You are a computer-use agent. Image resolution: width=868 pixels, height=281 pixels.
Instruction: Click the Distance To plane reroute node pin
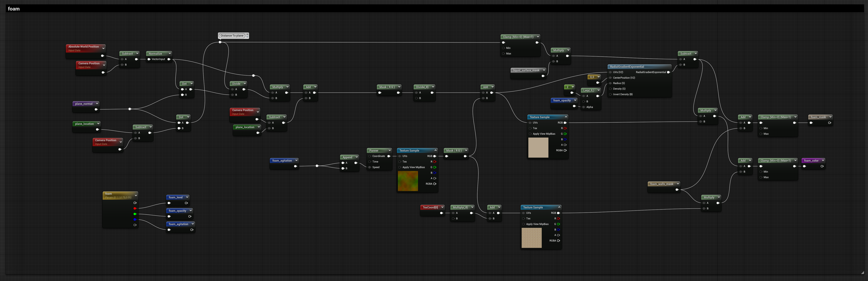click(220, 42)
